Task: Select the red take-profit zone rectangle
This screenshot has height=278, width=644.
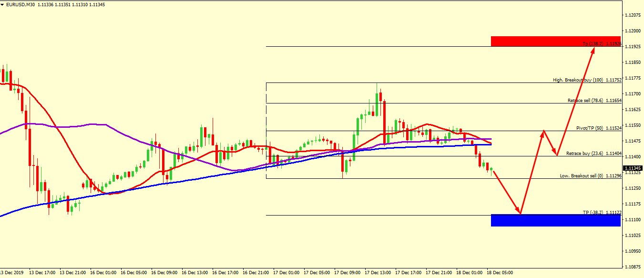Action: [x=555, y=41]
